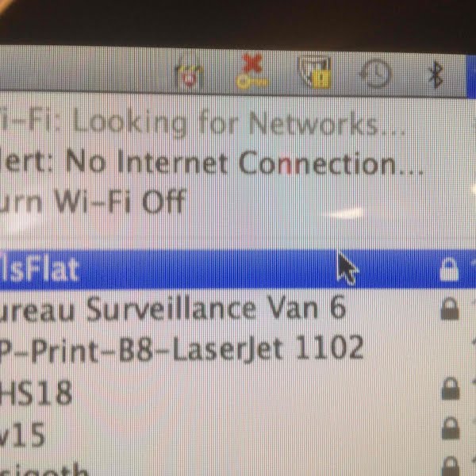This screenshot has height=476, width=476.
Task: Click padlock icon beside Surveillance Van 6
Action: coord(450,308)
